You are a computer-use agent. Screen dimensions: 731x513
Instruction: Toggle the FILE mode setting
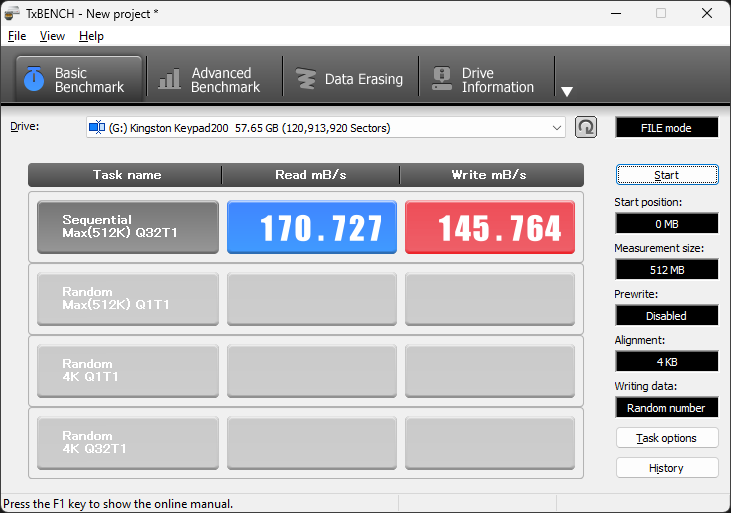tap(666, 128)
